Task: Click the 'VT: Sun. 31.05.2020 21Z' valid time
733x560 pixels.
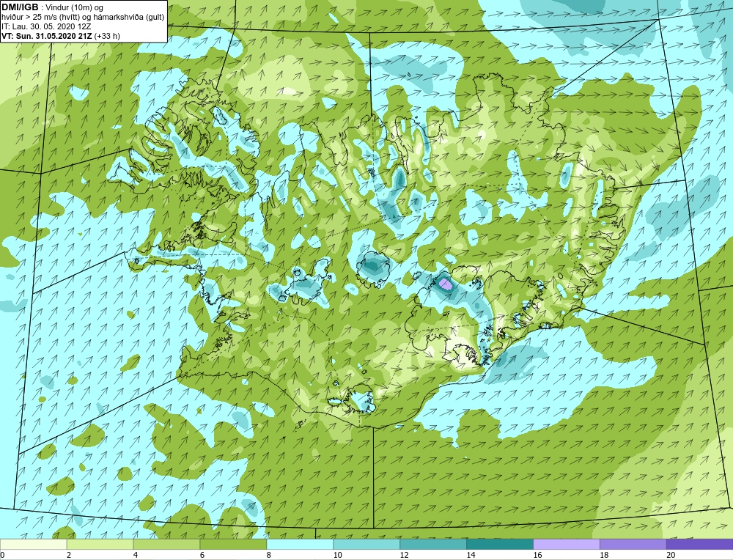Action: tap(47, 35)
